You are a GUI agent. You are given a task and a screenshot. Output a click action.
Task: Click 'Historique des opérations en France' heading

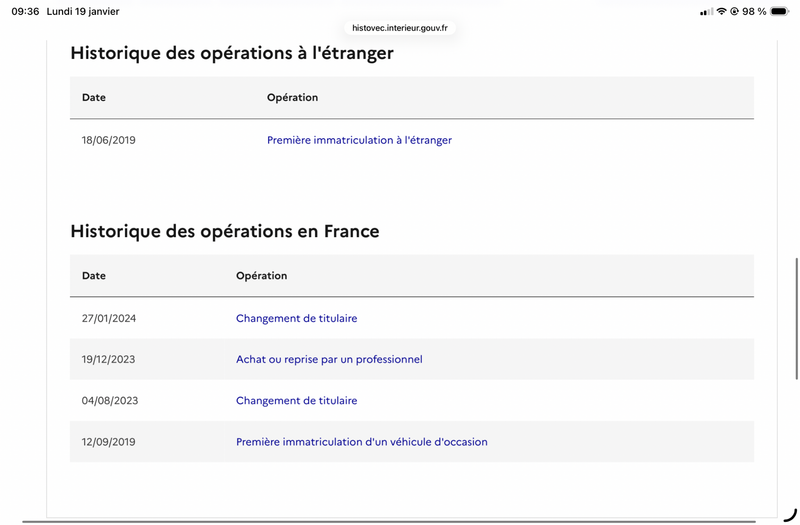point(225,231)
